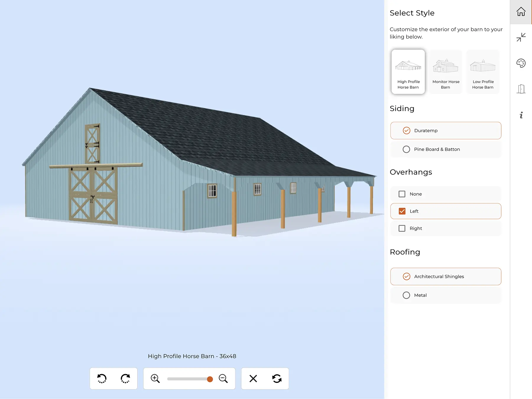This screenshot has width=532, height=399.
Task: Choose the Low Profile Horse Barn style
Action: [483, 72]
